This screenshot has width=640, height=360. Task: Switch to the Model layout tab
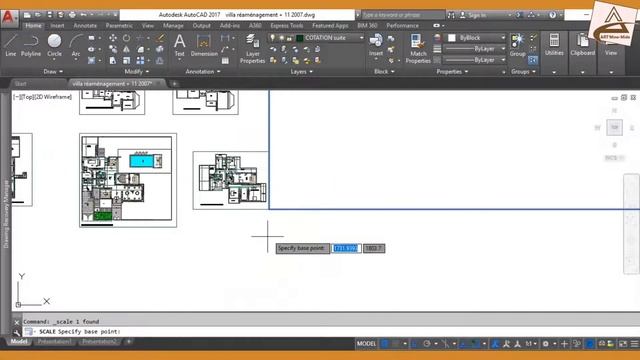tap(19, 341)
